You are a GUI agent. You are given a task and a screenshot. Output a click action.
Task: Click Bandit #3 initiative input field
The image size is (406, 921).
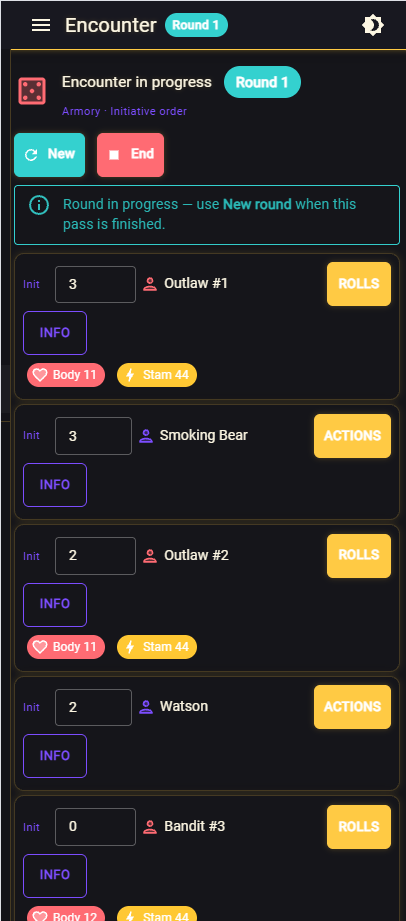pos(95,827)
